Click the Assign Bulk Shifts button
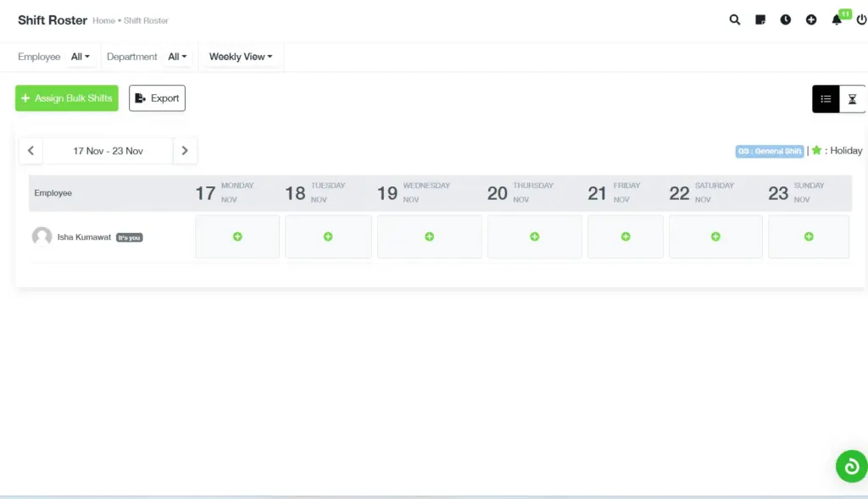Image resolution: width=868 pixels, height=499 pixels. (66, 97)
